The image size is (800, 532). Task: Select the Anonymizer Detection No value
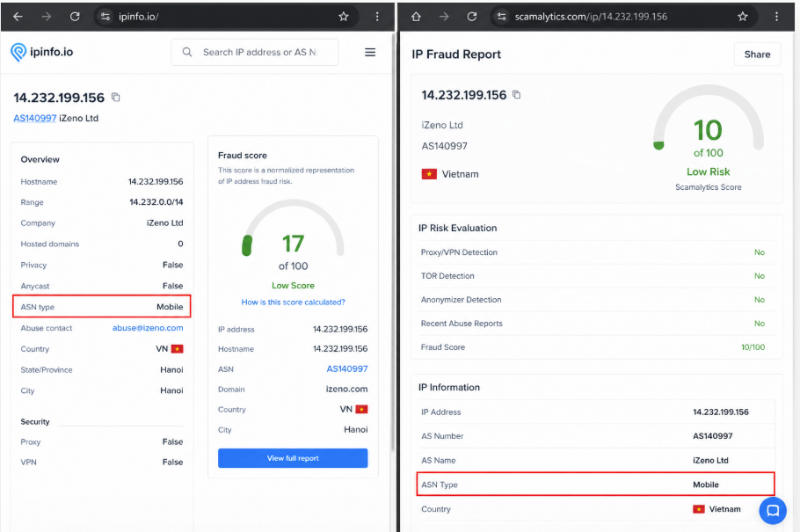(x=760, y=300)
